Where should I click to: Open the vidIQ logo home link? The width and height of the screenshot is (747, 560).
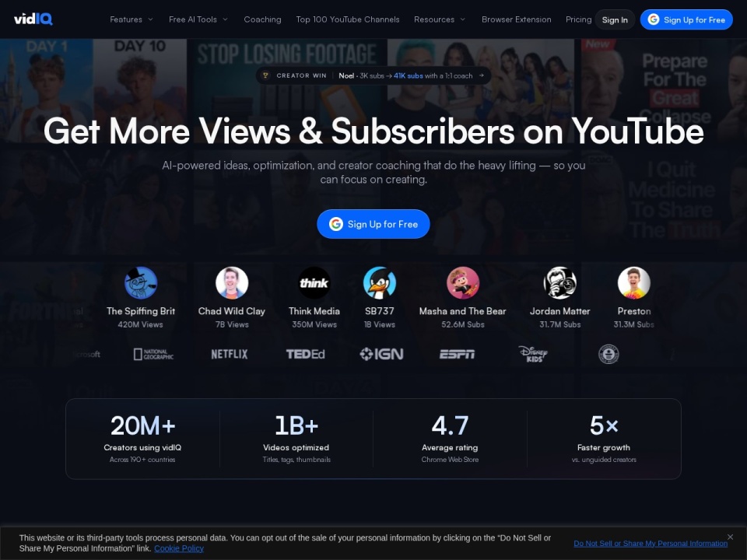(x=33, y=19)
